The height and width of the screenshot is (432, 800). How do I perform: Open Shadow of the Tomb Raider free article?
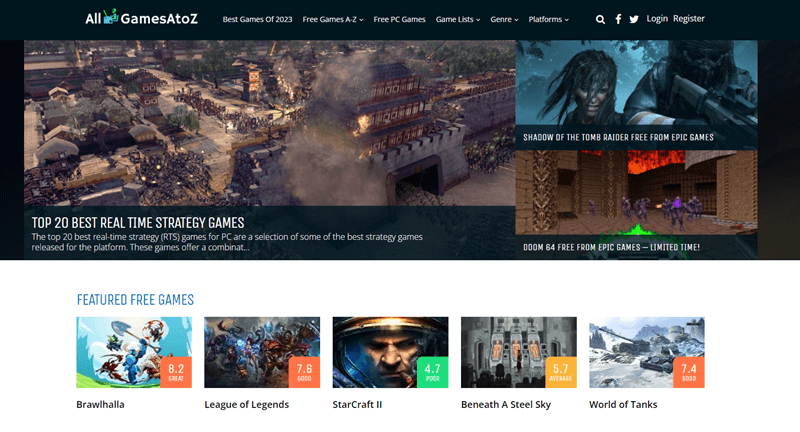coord(618,137)
